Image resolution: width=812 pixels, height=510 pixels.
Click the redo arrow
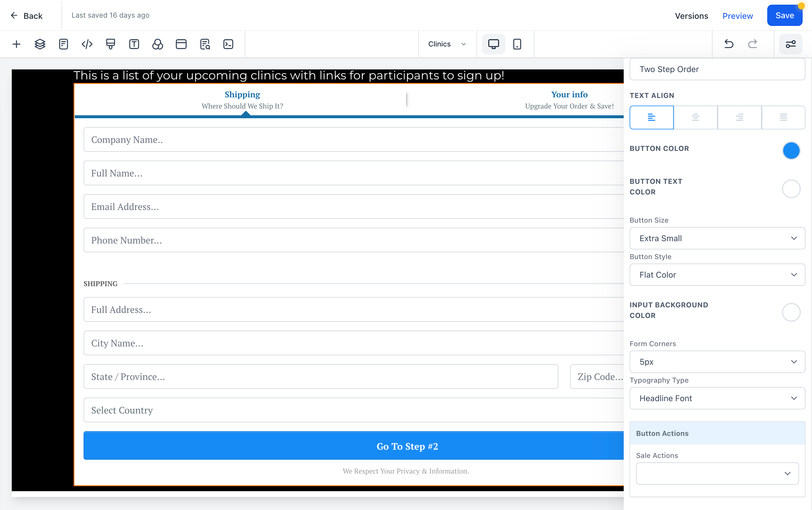(x=752, y=44)
